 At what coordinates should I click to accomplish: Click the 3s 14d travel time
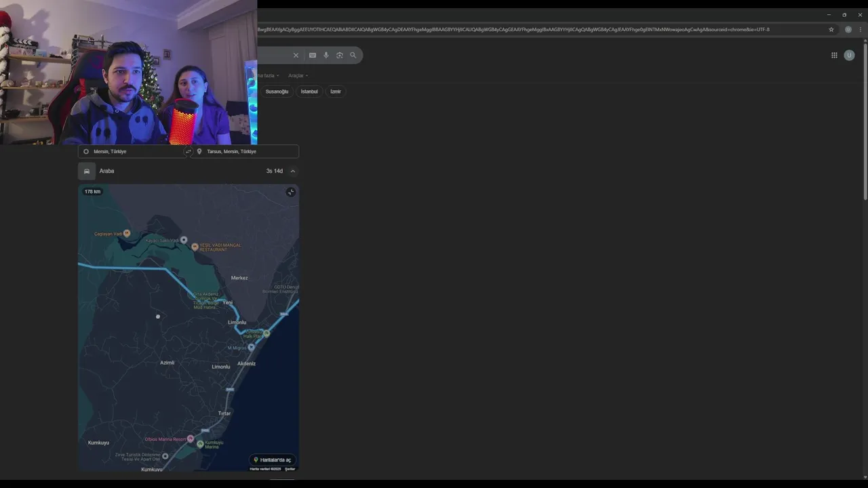275,171
